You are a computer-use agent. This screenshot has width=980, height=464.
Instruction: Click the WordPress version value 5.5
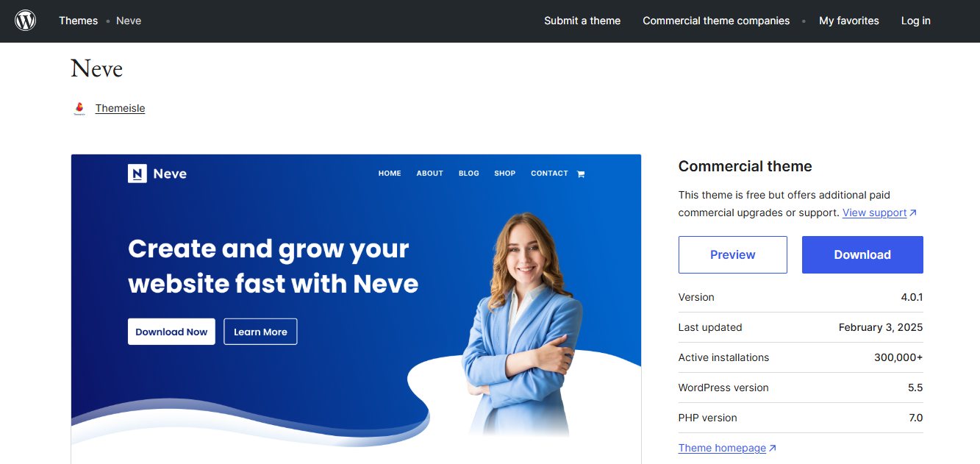pos(915,388)
